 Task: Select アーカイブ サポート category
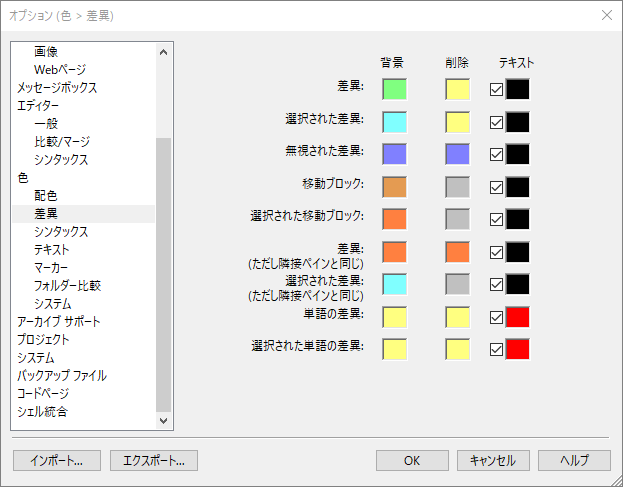[58, 321]
